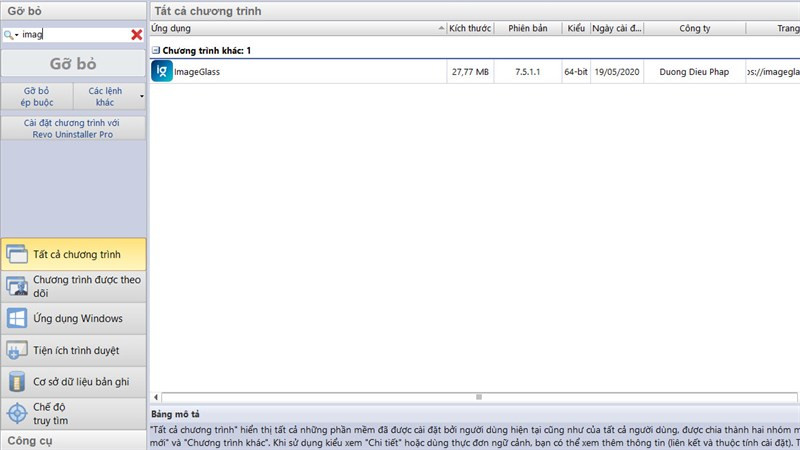Image resolution: width=800 pixels, height=450 pixels.
Task: Click the Ứng dụng sort arrow indicator
Action: 441,29
